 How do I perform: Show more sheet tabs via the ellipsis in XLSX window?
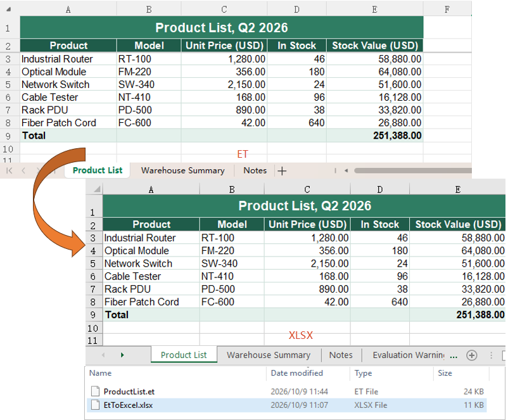tap(454, 356)
